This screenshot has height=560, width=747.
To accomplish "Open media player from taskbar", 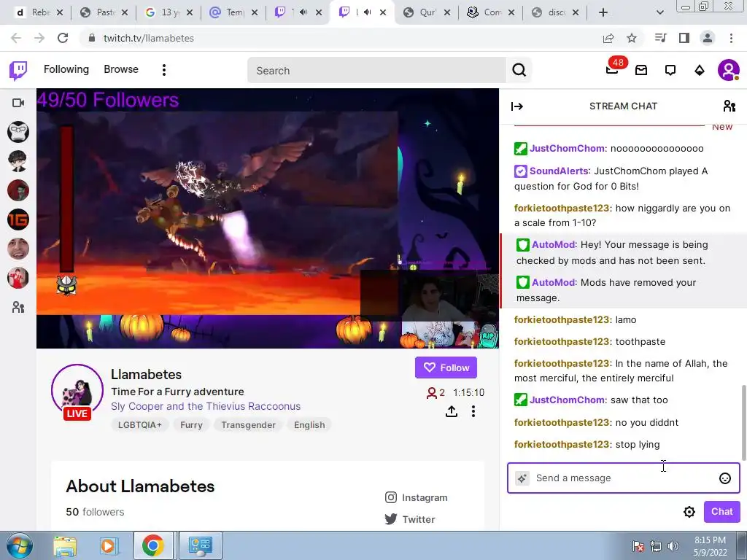I will pos(109,546).
